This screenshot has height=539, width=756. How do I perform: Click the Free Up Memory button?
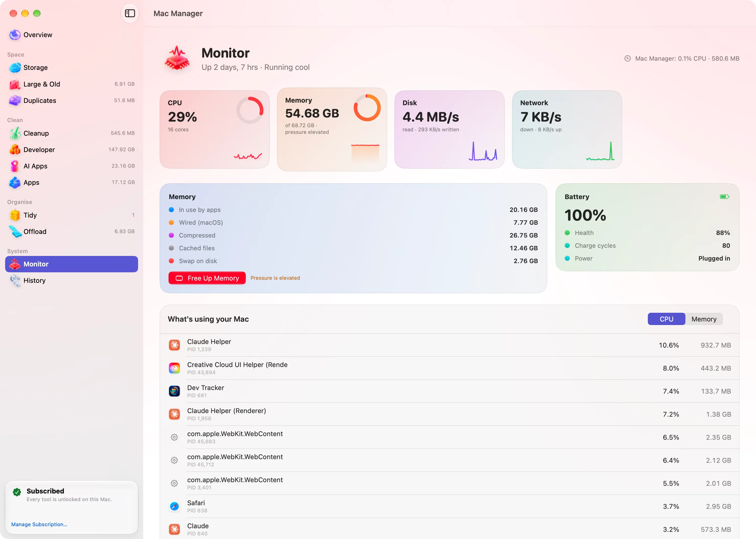click(x=207, y=278)
